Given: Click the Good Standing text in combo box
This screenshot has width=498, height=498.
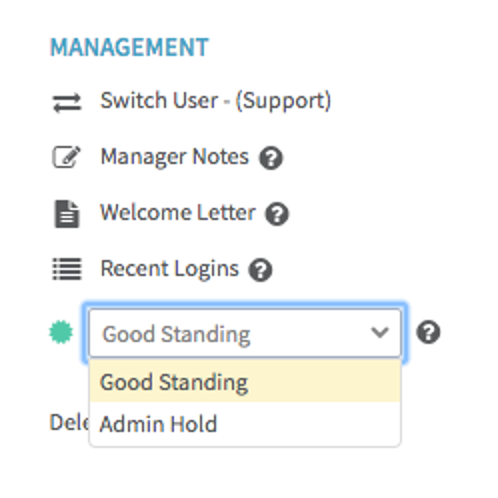Looking at the screenshot, I should pyautogui.click(x=176, y=335).
